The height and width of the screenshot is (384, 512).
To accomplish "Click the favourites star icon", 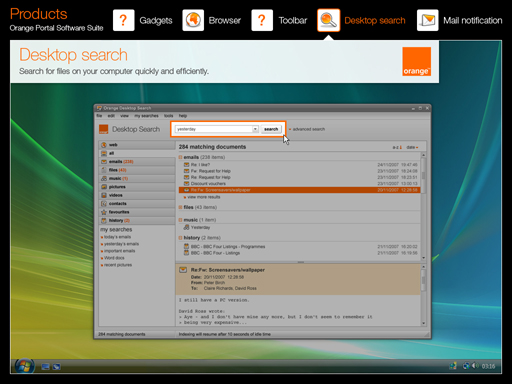I will 104,212.
